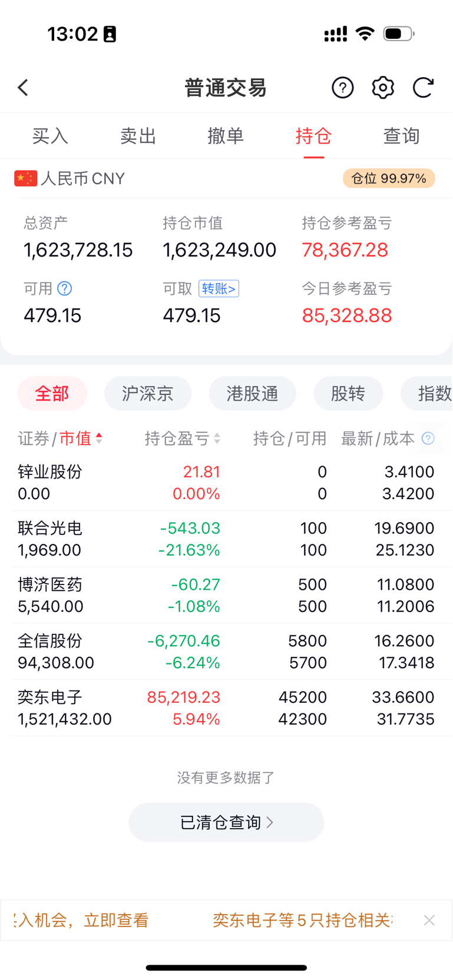The width and height of the screenshot is (453, 980).
Task: Open the help question mark icon
Action: click(343, 88)
